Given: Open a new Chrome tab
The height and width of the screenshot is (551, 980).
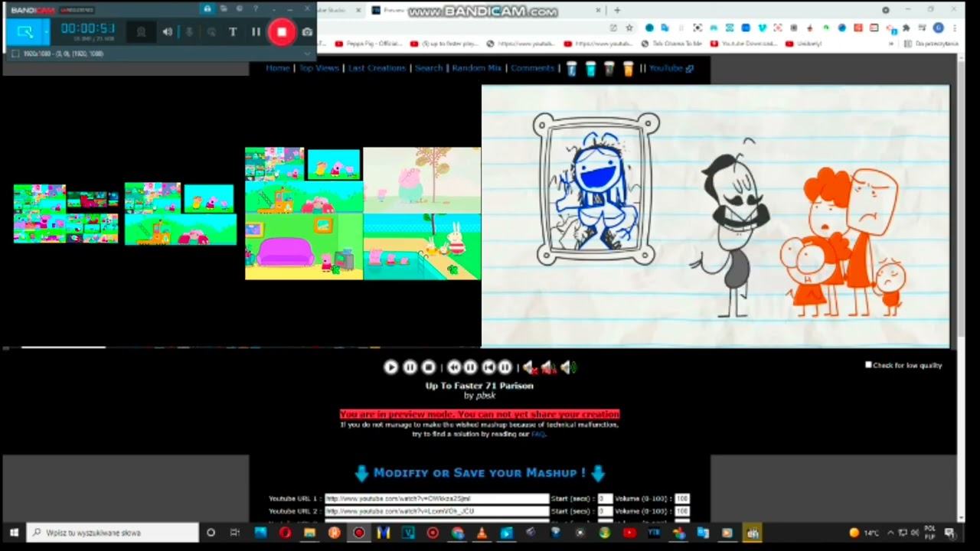Looking at the screenshot, I should click(x=617, y=10).
